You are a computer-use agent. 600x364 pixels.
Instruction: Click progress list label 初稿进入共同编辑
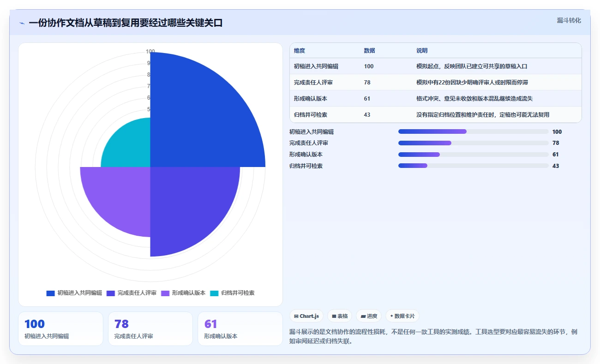point(312,131)
